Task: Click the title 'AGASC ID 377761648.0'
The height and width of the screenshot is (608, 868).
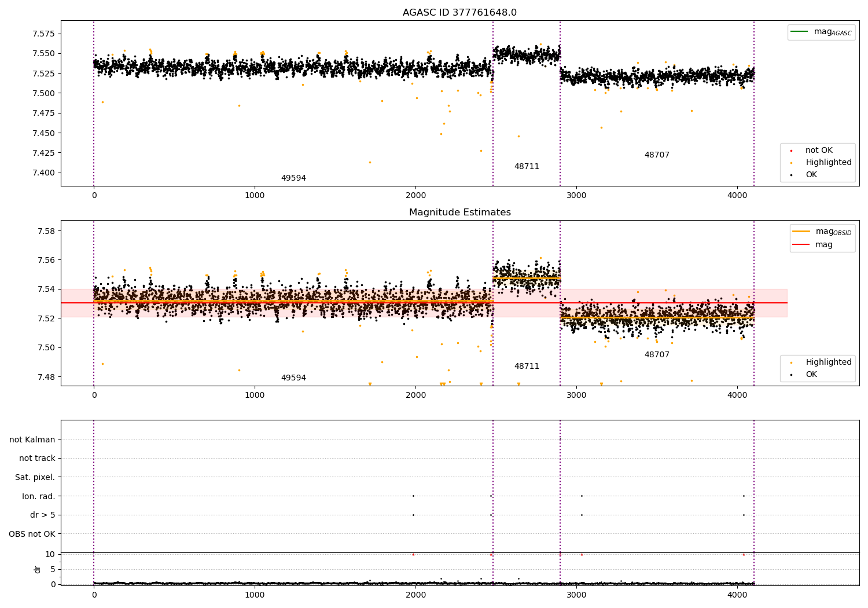Action: [459, 13]
